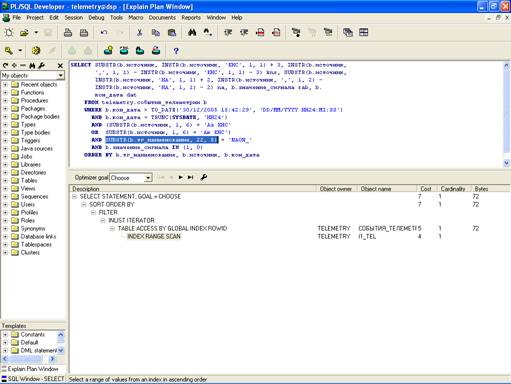511x384 pixels.
Task: Open the File menu
Action: 17,18
